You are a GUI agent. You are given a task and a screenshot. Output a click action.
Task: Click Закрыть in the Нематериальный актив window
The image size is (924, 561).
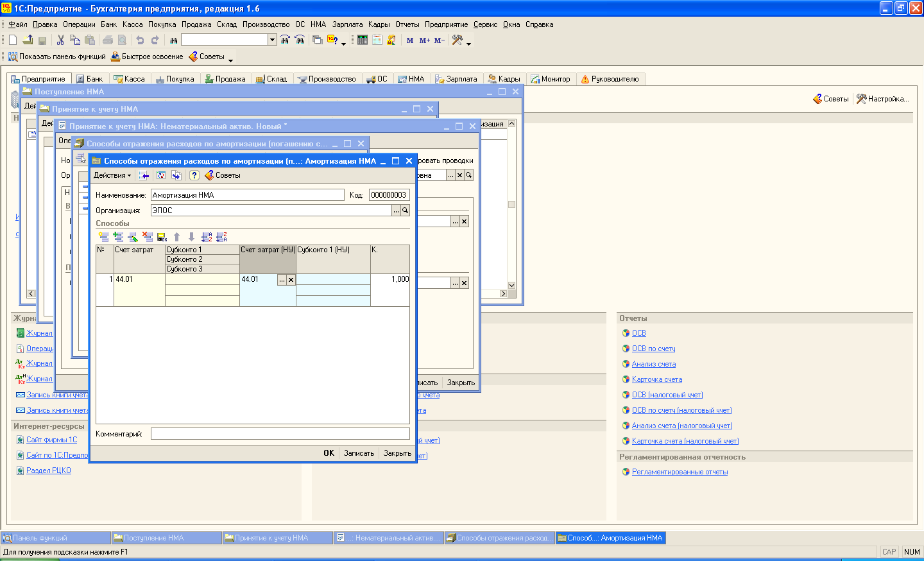click(461, 383)
